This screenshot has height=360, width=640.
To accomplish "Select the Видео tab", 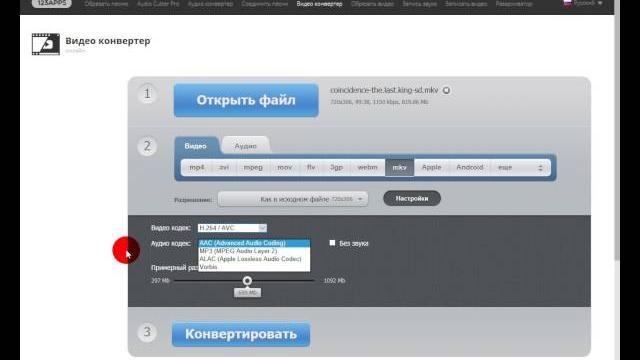I will [196, 146].
